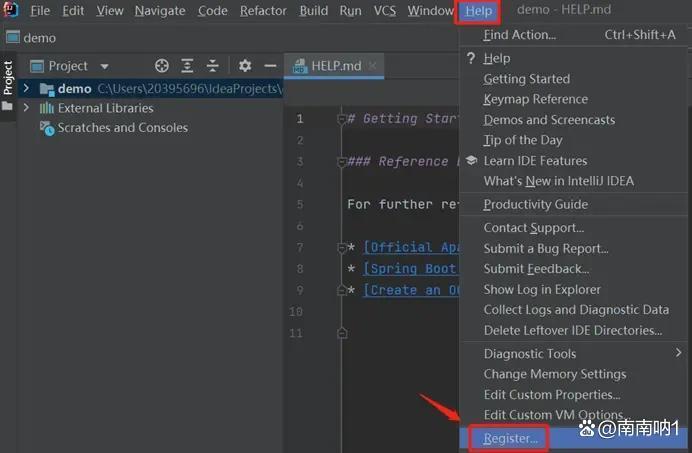Screen dimensions: 692x453
Task: Open the Build menu
Action: coord(313,10)
